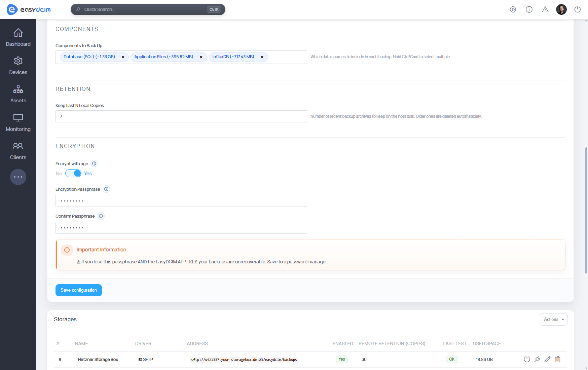Image resolution: width=588 pixels, height=370 pixels.
Task: Toggle the Encrypt with age switch
Action: click(73, 173)
